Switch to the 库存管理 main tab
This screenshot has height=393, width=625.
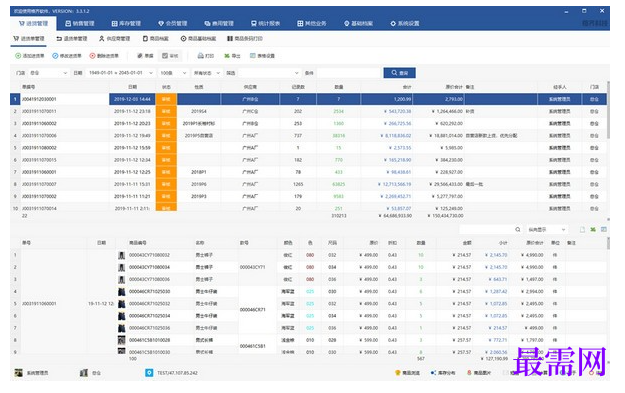pos(126,24)
